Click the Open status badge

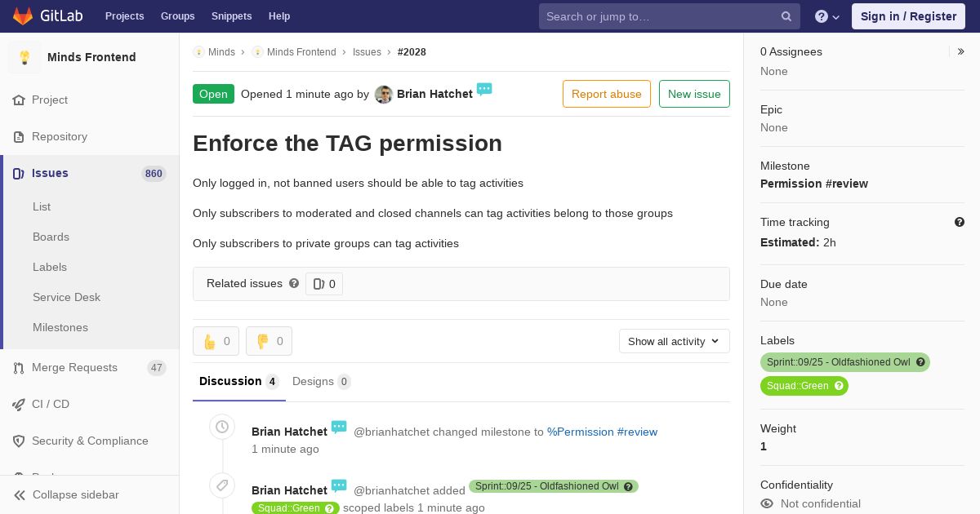coord(213,94)
